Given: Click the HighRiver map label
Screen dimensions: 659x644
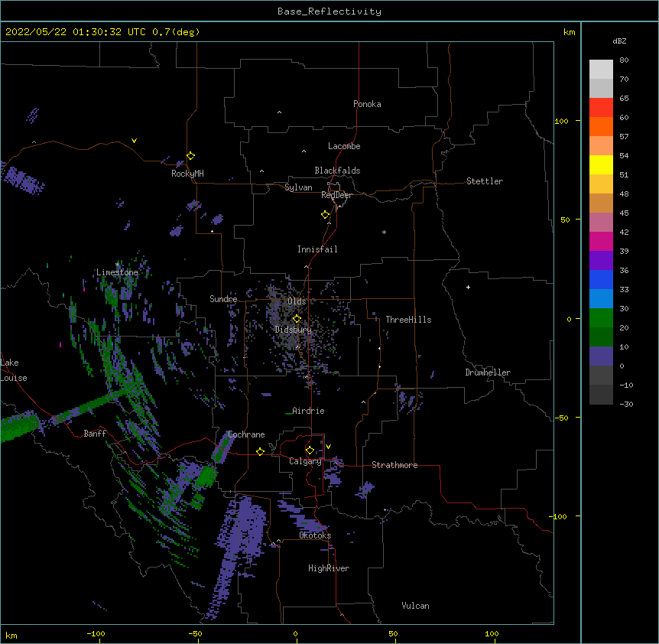Looking at the screenshot, I should coord(329,568).
